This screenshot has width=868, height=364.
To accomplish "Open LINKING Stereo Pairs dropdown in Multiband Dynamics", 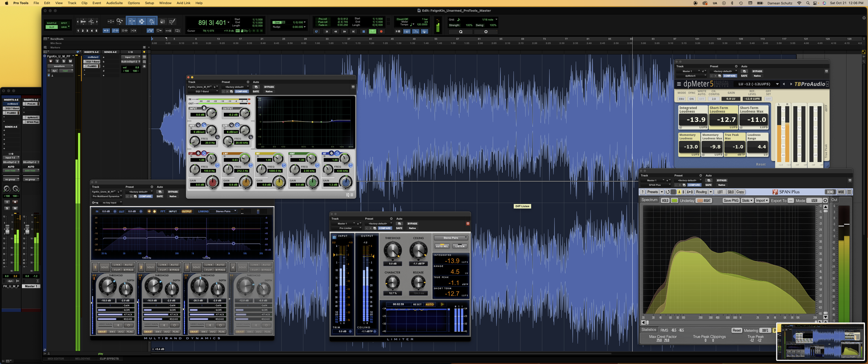I will (x=225, y=211).
